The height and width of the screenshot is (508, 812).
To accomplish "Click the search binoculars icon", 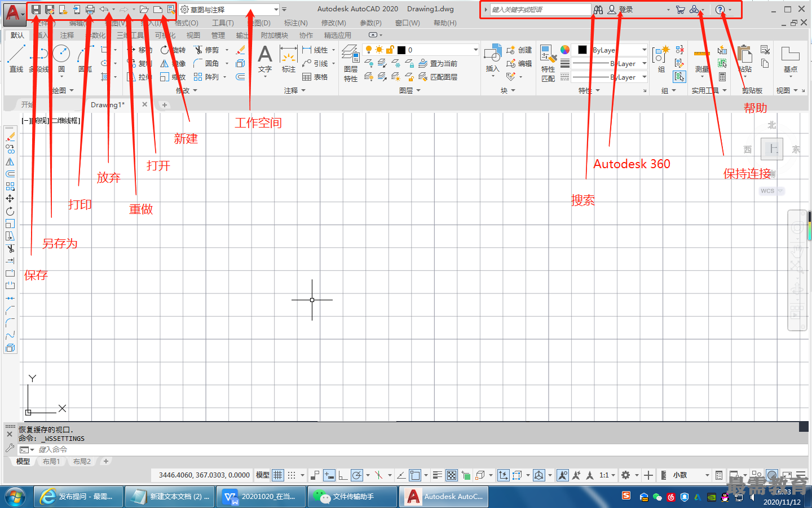I will coord(598,10).
